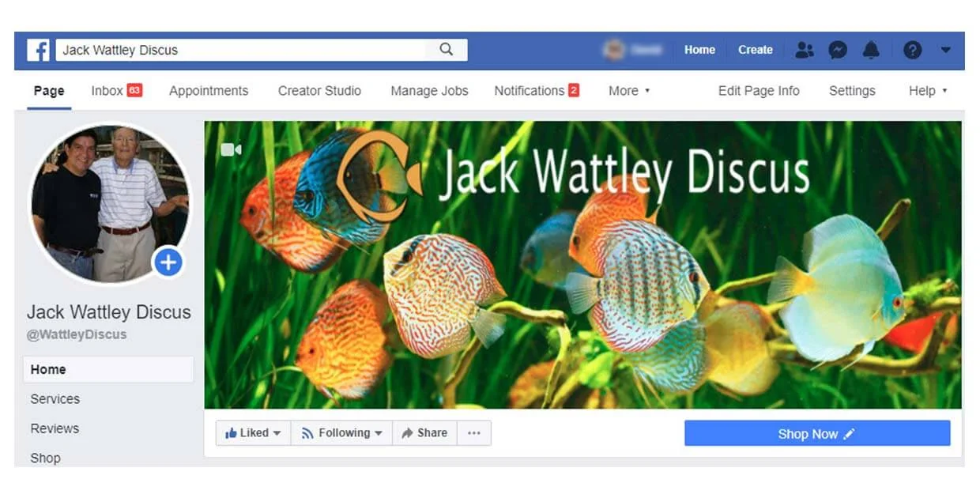Viewport: 980px width, 498px height.
Task: Click the cover photo of discus fish
Action: coord(583,265)
